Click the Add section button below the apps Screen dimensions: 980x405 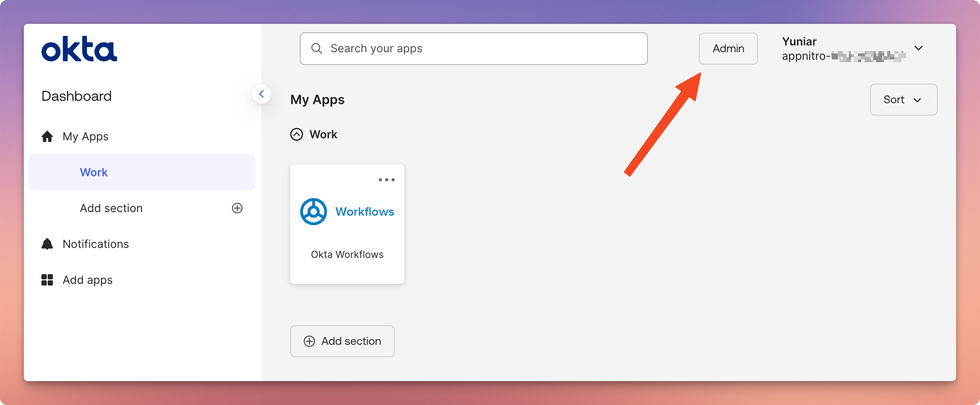[x=342, y=341]
